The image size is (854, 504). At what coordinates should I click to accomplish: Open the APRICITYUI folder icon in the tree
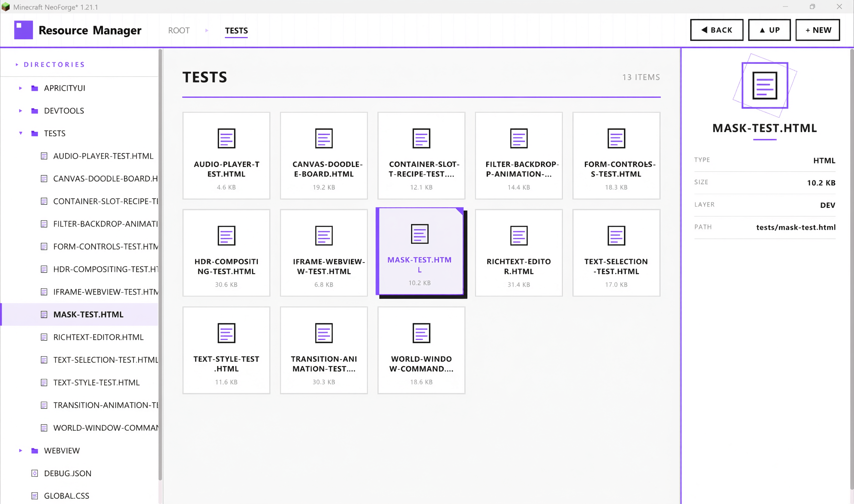click(35, 88)
